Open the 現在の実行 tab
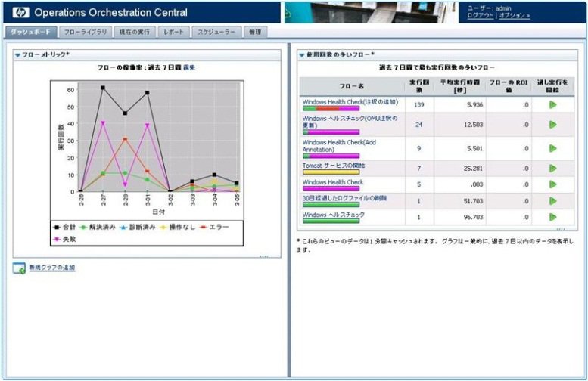This screenshot has width=588, height=381. coord(135,33)
